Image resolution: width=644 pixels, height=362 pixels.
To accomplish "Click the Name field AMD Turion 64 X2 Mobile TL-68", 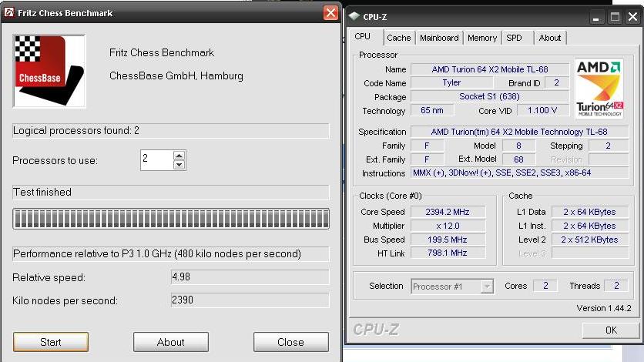I will (490, 69).
